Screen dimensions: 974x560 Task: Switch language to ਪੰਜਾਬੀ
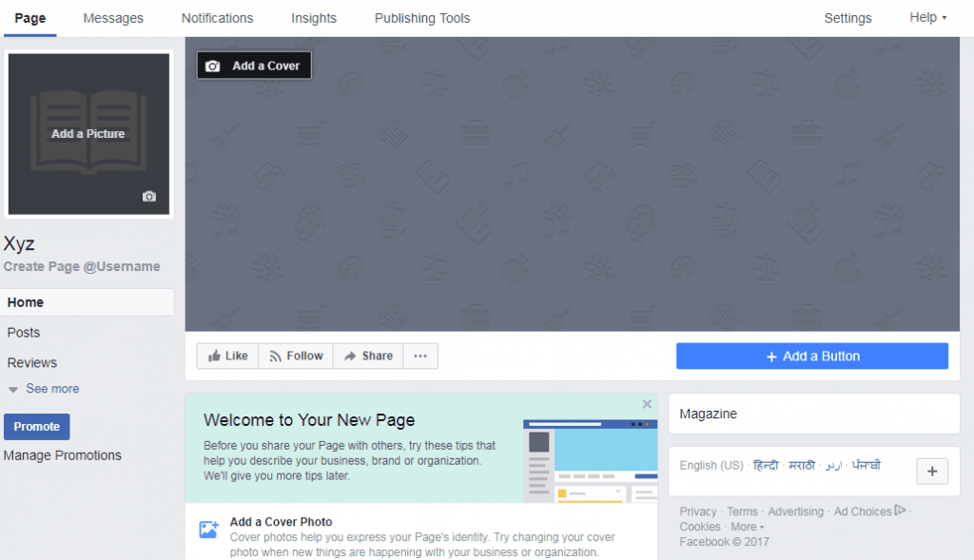pos(867,465)
